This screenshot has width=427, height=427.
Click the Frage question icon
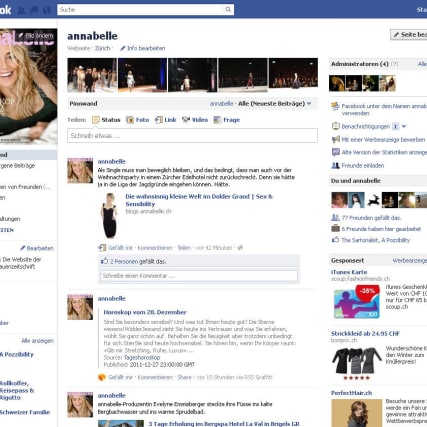point(217,120)
